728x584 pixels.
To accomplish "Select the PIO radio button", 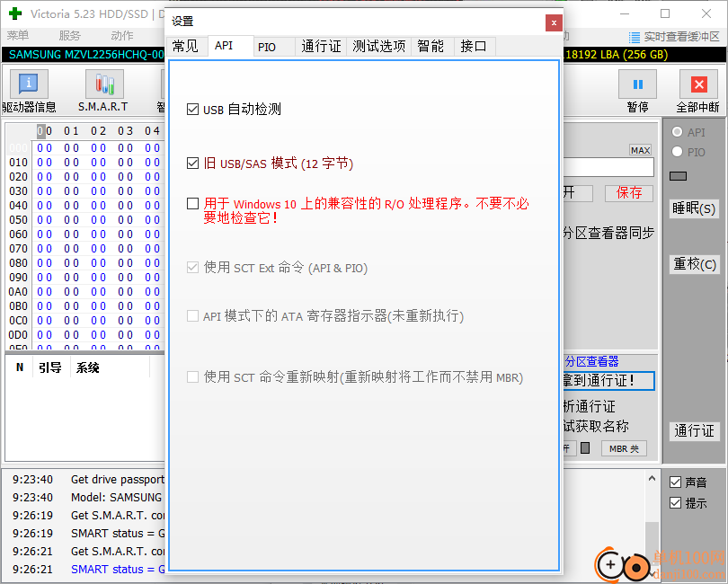I will coord(678,152).
